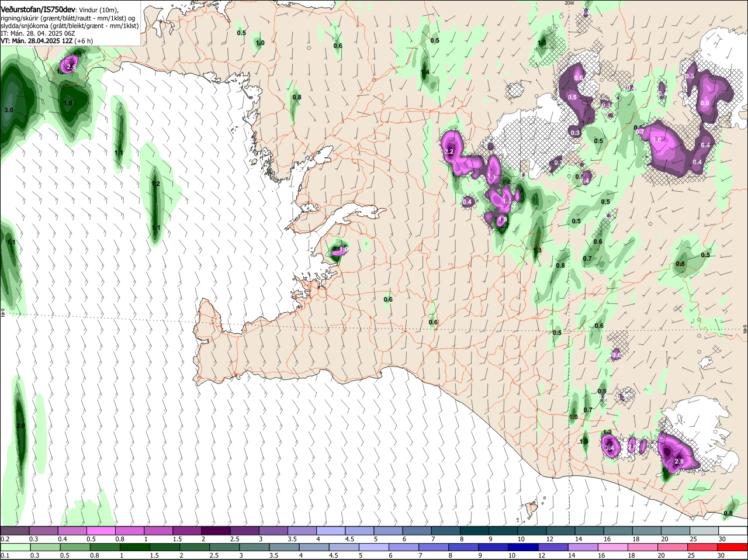Viewport: 748px width, 560px height.
Task: Click the 20W longitude label at the top
Action: (x=569, y=3)
